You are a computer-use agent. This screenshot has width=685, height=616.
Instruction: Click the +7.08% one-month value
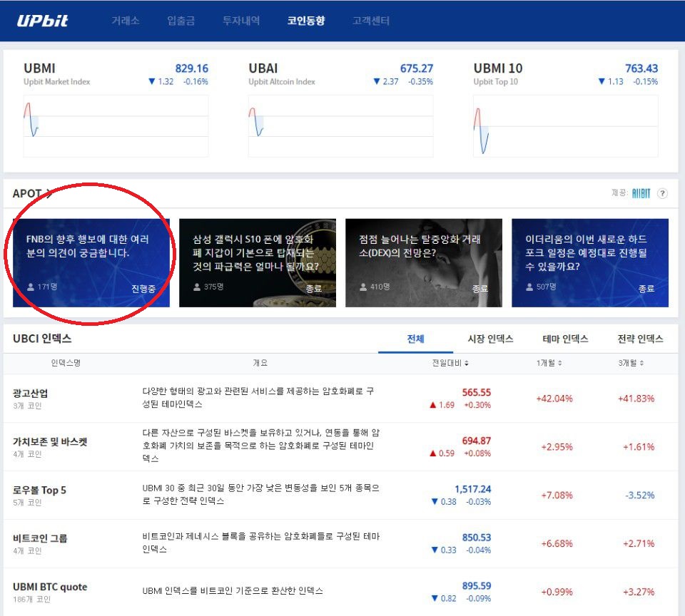(x=557, y=496)
